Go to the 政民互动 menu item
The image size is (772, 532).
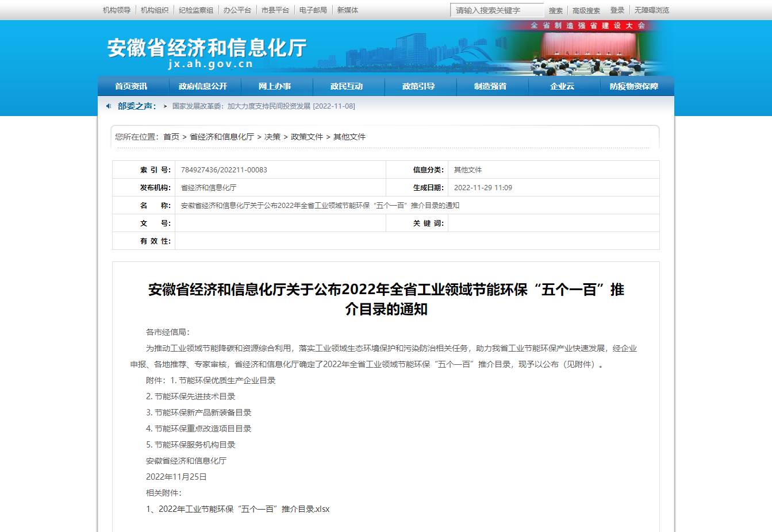coord(347,86)
